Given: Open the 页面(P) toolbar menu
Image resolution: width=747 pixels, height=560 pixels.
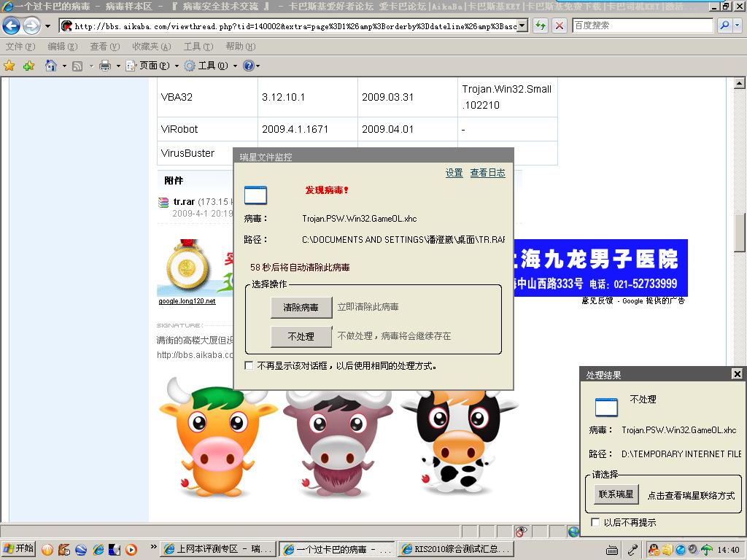Looking at the screenshot, I should pyautogui.click(x=152, y=66).
